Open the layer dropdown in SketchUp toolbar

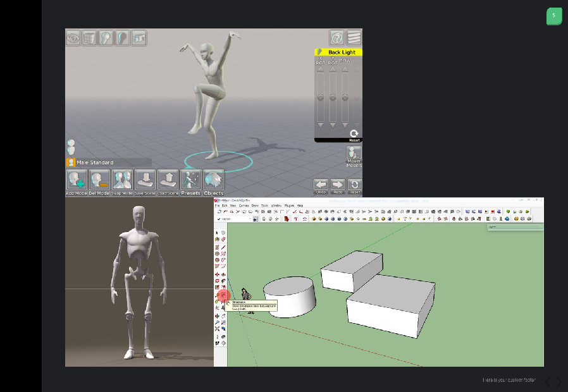tap(235, 219)
